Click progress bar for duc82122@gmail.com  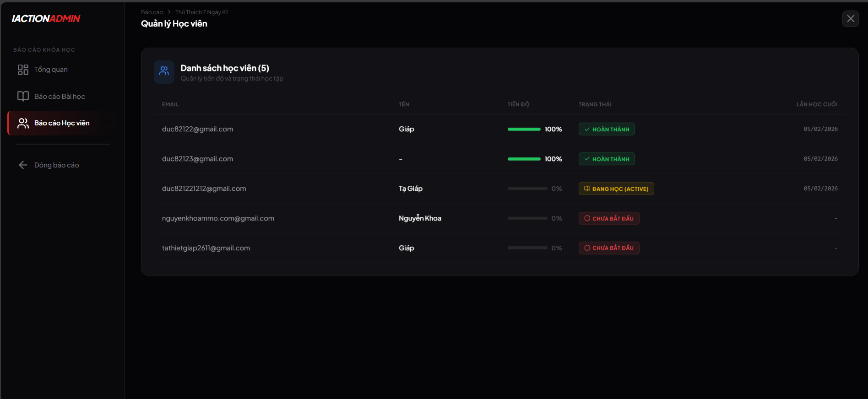524,129
